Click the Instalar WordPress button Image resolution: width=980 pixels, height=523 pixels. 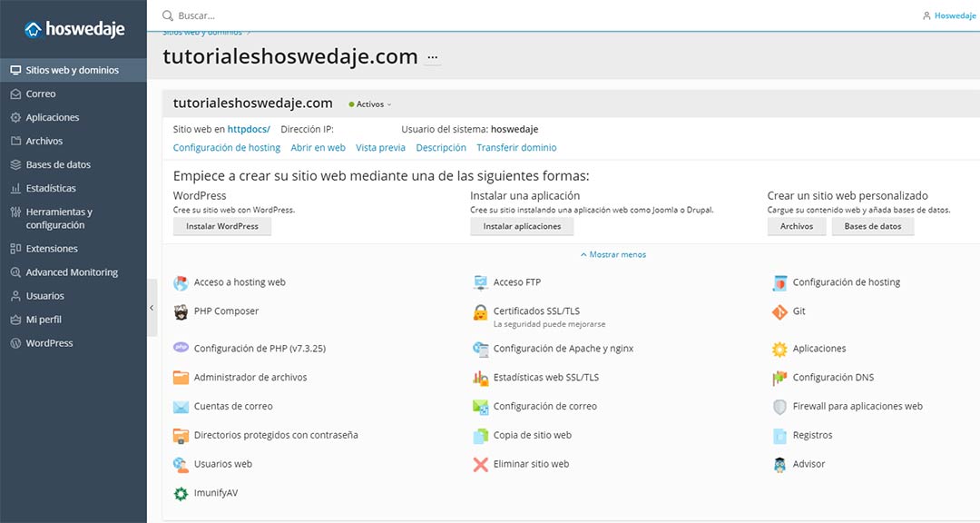point(222,226)
